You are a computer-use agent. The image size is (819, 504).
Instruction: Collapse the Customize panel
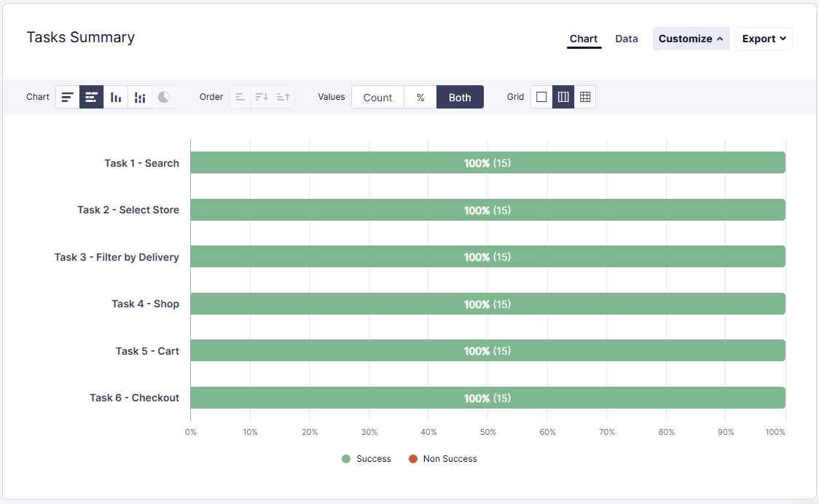coord(690,38)
